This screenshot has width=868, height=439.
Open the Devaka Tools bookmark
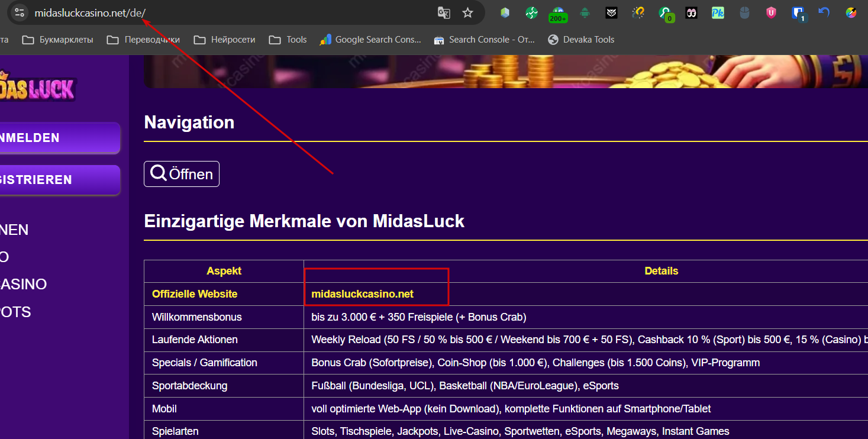click(581, 40)
